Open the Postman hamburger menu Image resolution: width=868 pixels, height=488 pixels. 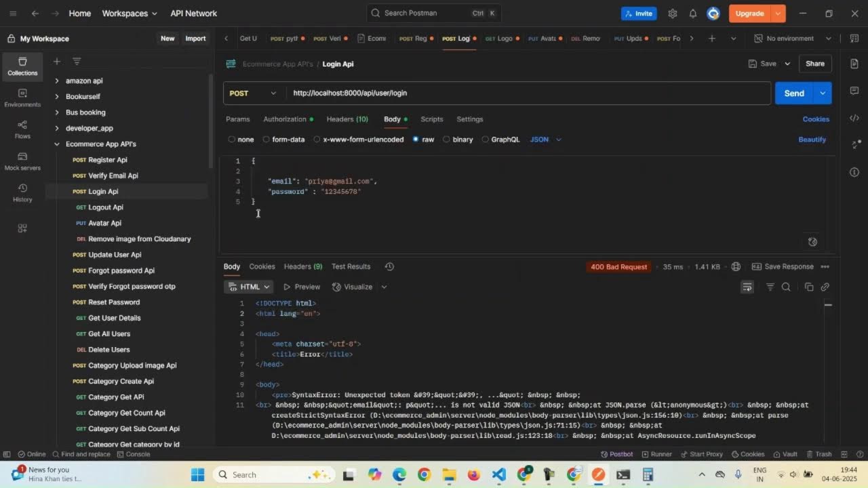(13, 14)
